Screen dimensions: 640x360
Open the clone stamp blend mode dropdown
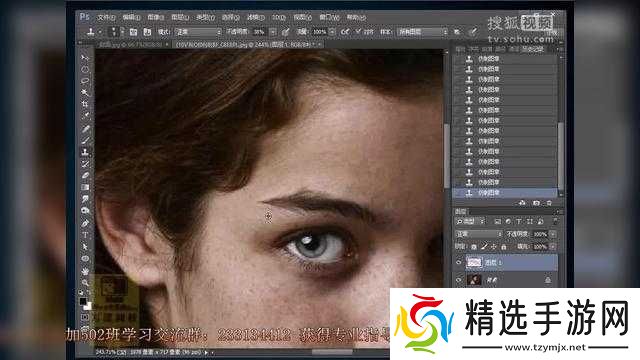tap(198, 32)
